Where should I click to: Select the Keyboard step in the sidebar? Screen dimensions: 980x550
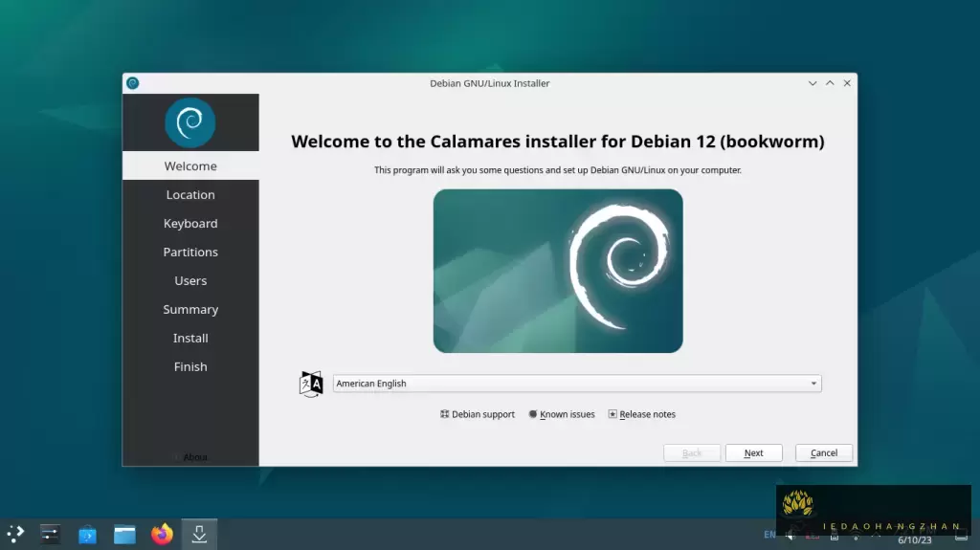190,223
